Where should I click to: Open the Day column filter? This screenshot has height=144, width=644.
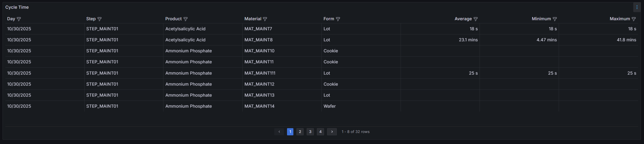(x=19, y=19)
